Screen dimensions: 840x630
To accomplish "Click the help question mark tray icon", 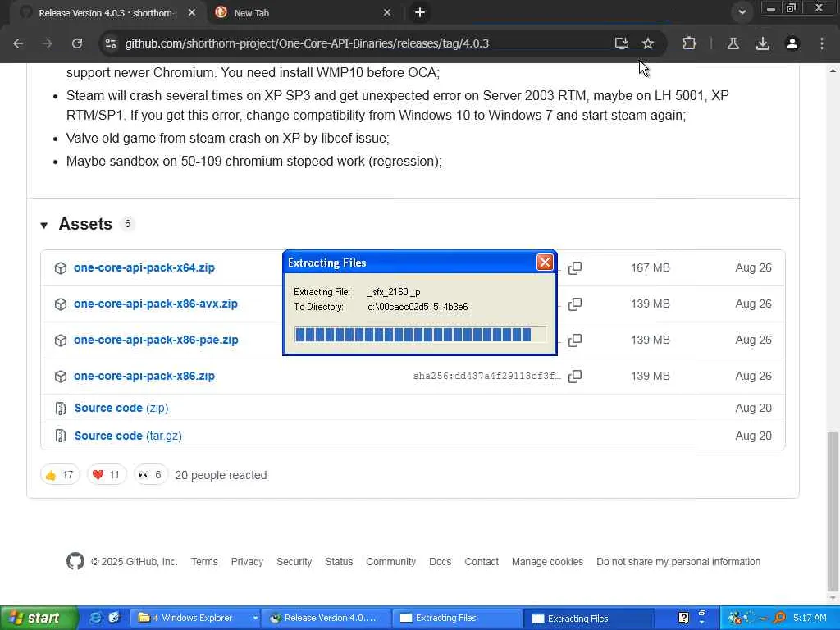I will 683,618.
